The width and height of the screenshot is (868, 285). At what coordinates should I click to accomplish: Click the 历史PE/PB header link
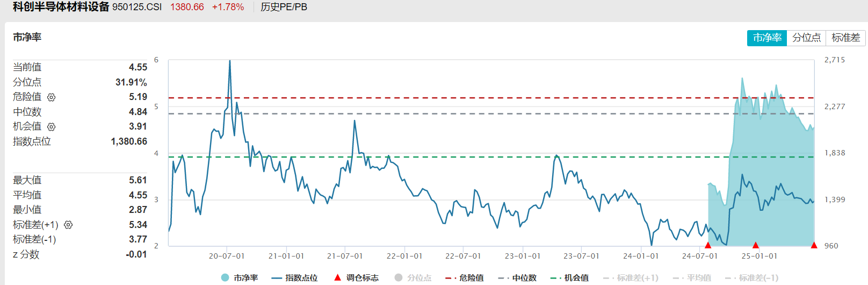284,7
